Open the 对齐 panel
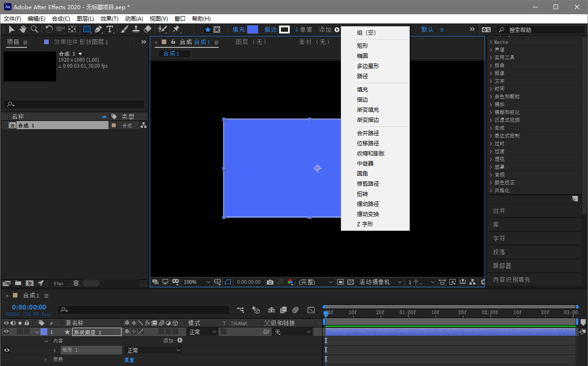Viewport: 588px width, 366px height. click(x=499, y=211)
